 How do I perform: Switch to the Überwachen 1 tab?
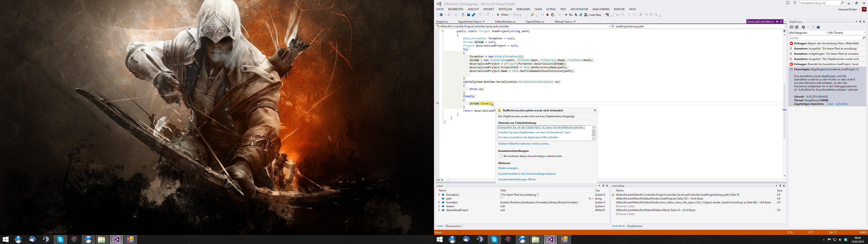click(x=454, y=226)
